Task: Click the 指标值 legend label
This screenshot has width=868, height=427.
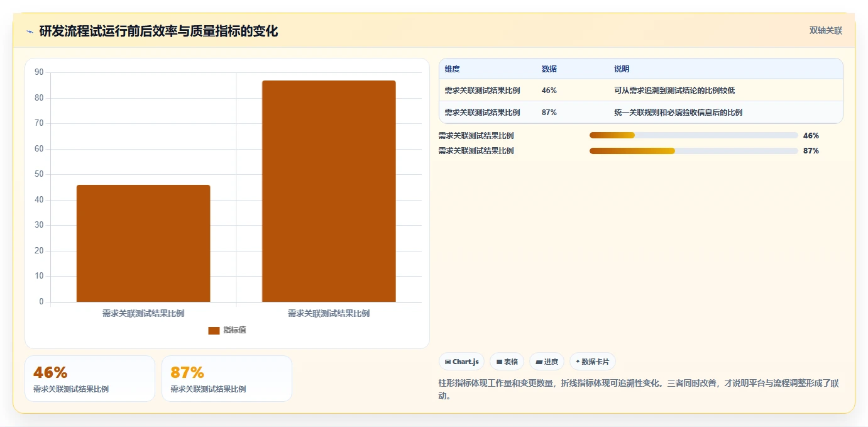Action: [234, 330]
